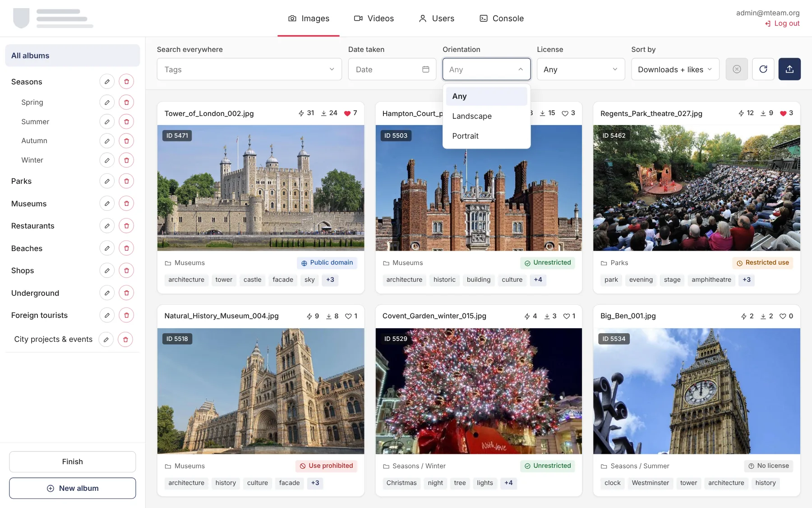Click the refresh icon button

pyautogui.click(x=763, y=69)
